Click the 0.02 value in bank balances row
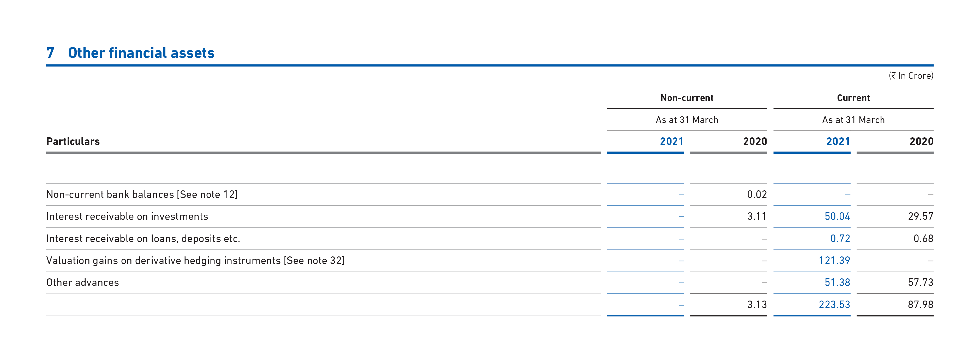 click(757, 195)
